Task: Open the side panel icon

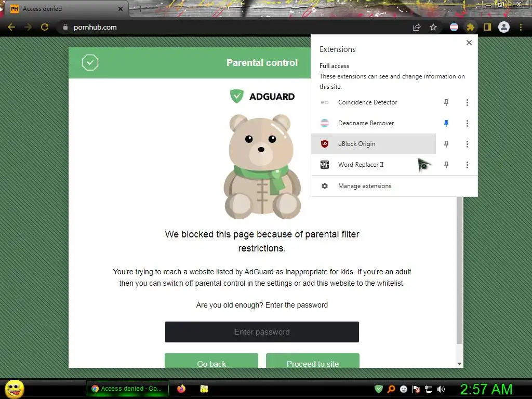Action: tap(487, 27)
